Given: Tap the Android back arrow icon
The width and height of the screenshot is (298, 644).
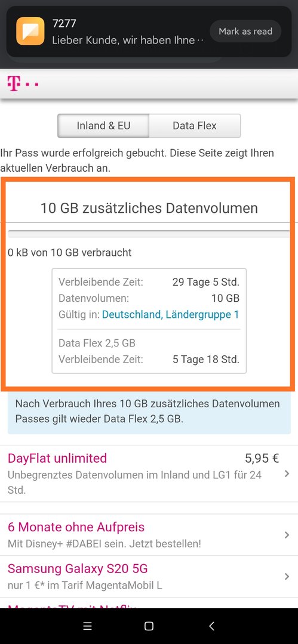Looking at the screenshot, I should click(x=211, y=626).
